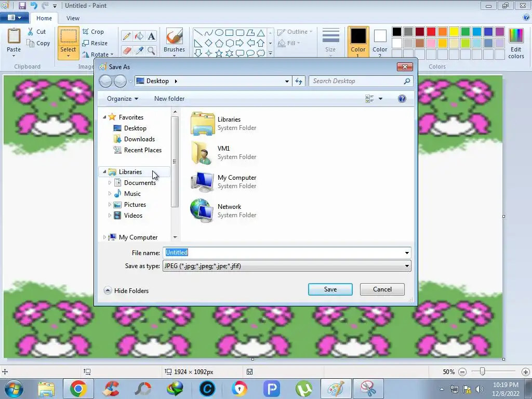
Task: Select the Magnifier tool
Action: coord(151,50)
